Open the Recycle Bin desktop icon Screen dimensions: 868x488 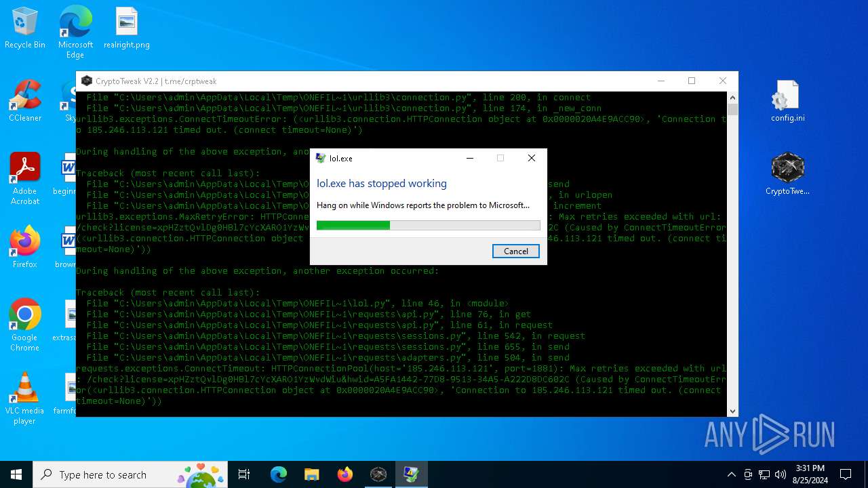point(25,28)
